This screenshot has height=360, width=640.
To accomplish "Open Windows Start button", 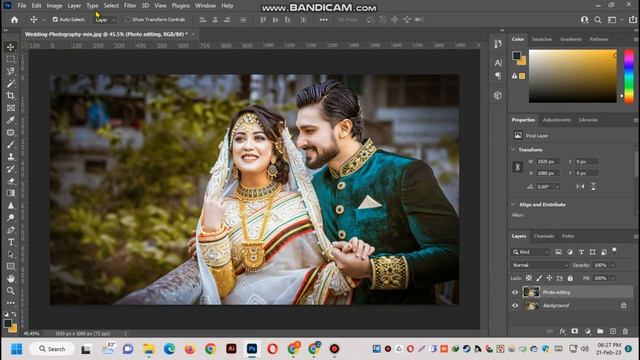I will click(16, 349).
